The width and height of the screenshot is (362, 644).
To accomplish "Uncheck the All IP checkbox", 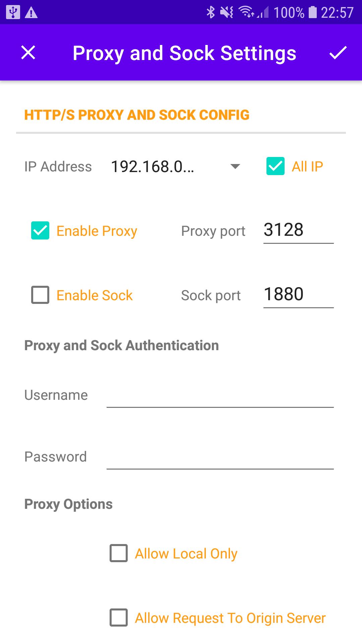I will click(x=276, y=166).
